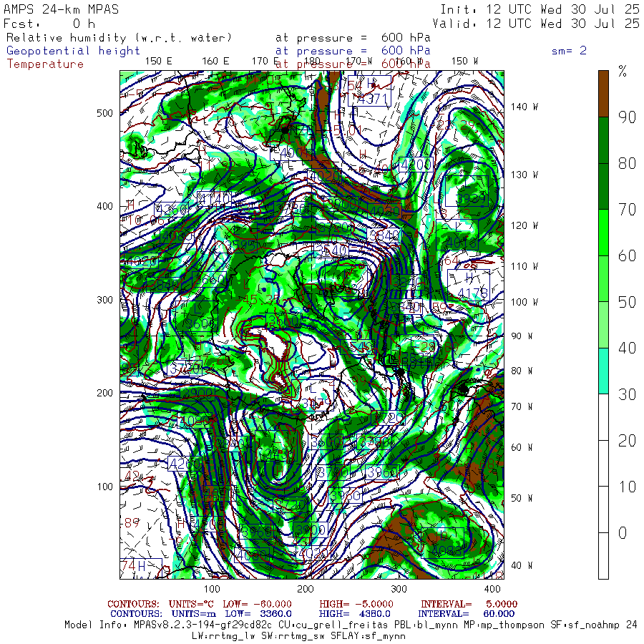The image size is (644, 644).
Task: Select the 'Model Info: MPASv8.2.3' text line
Action: (351, 625)
